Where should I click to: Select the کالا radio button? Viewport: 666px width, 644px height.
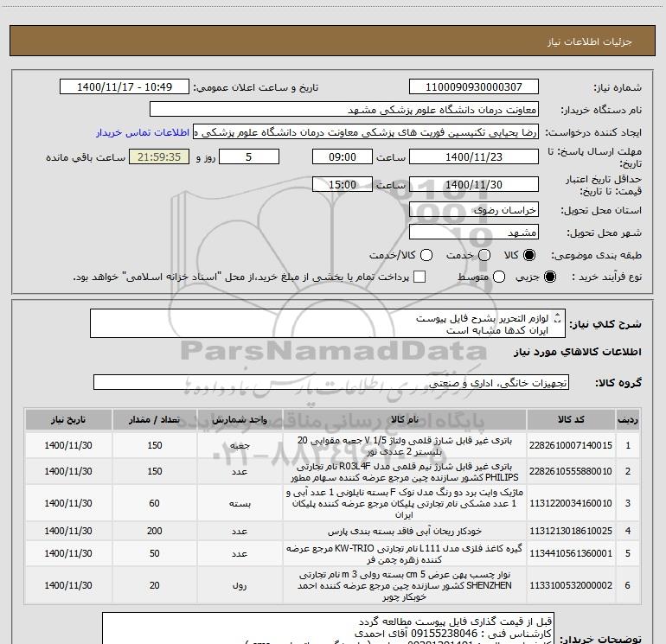pos(529,255)
